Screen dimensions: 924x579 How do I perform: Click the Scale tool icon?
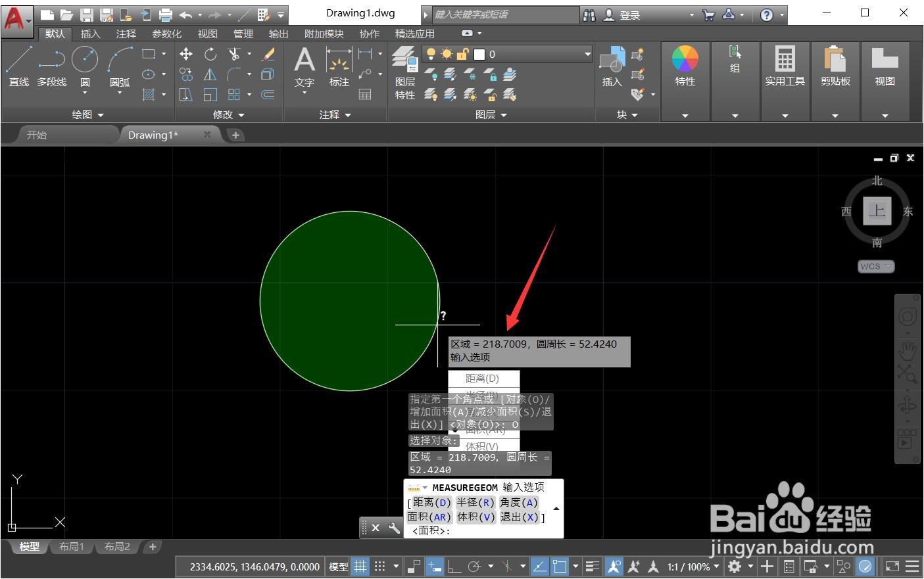point(210,95)
